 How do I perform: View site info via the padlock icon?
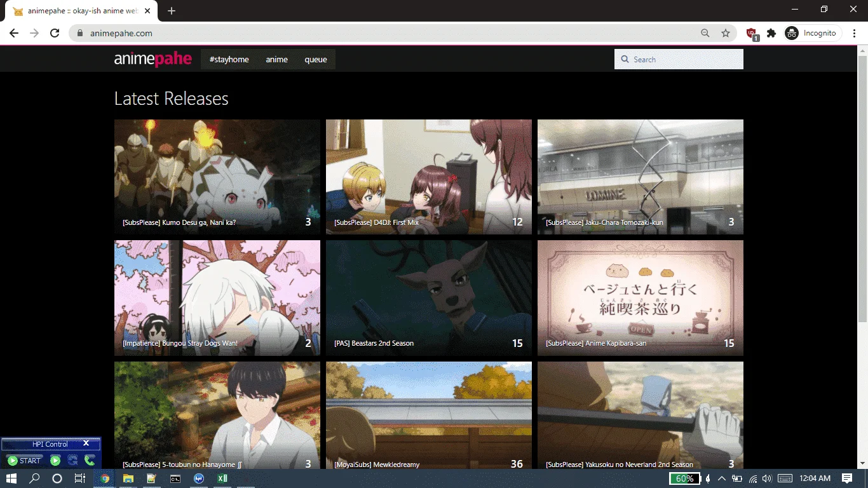pyautogui.click(x=80, y=33)
